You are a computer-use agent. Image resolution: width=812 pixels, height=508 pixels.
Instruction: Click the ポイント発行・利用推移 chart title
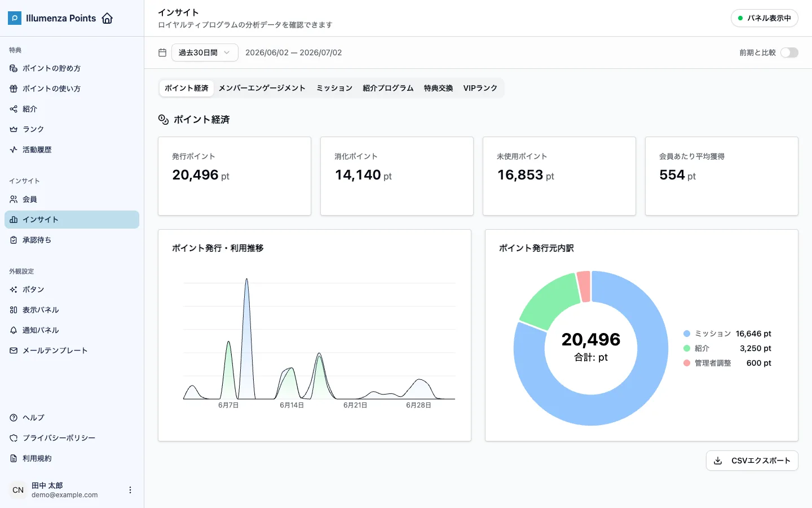coord(218,248)
